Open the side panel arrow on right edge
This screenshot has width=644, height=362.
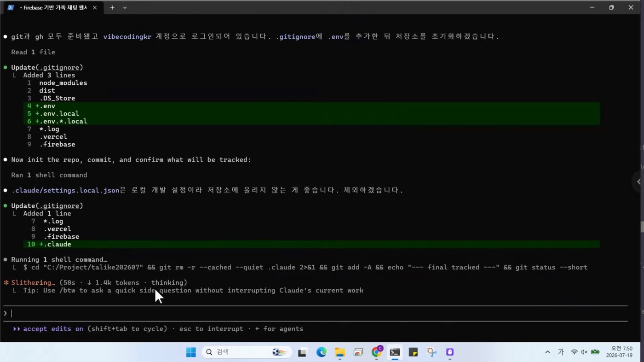point(638,181)
